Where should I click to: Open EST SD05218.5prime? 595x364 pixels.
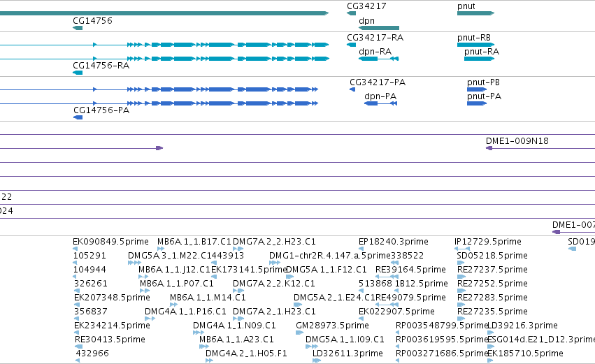(492, 256)
